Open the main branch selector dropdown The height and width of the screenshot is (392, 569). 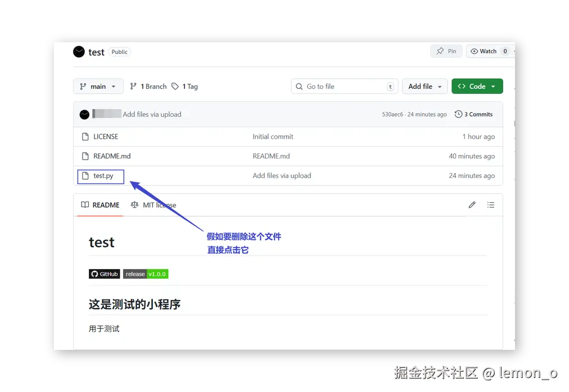coord(98,86)
